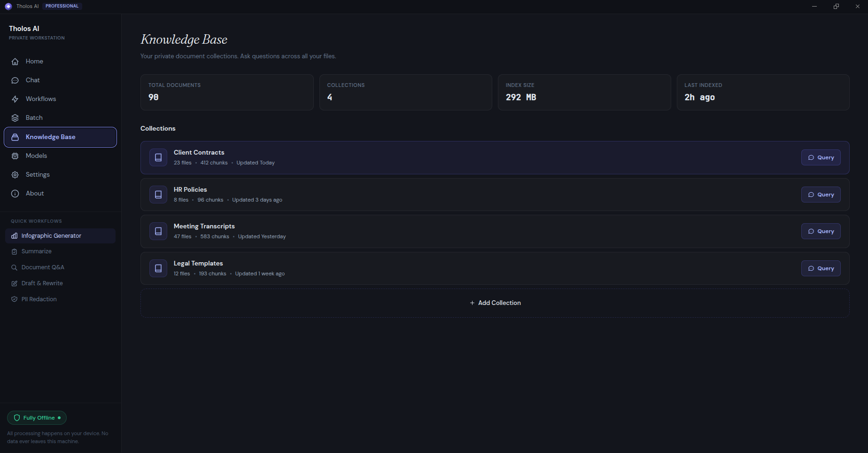Screen dimensions: 868x453
Task: Click the Tholos AI logo icon in title bar
Action: pos(8,6)
